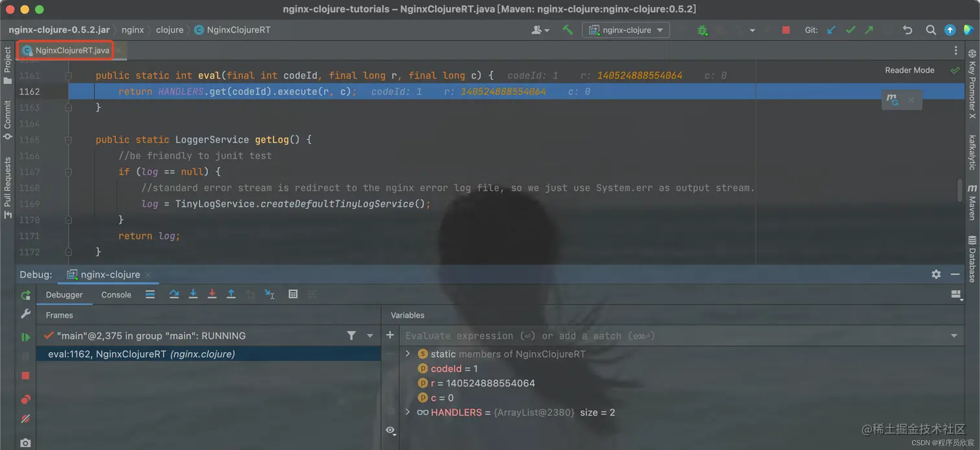980x450 pixels.
Task: Toggle breakpoint in gutter at line 1162
Action: 55,91
